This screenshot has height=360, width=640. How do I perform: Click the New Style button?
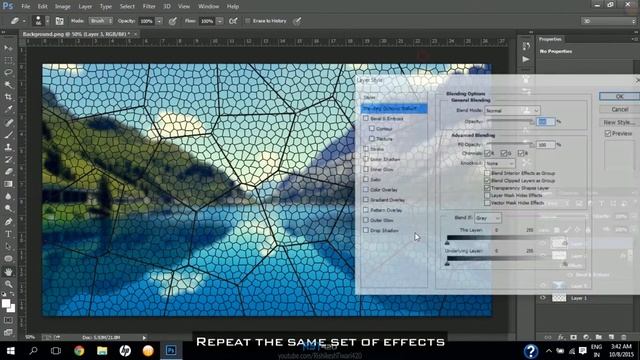coord(619,122)
